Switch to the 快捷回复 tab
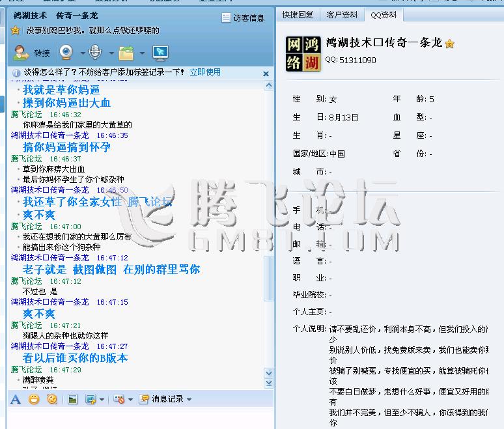Image resolution: width=504 pixels, height=429 pixels. 298,15
